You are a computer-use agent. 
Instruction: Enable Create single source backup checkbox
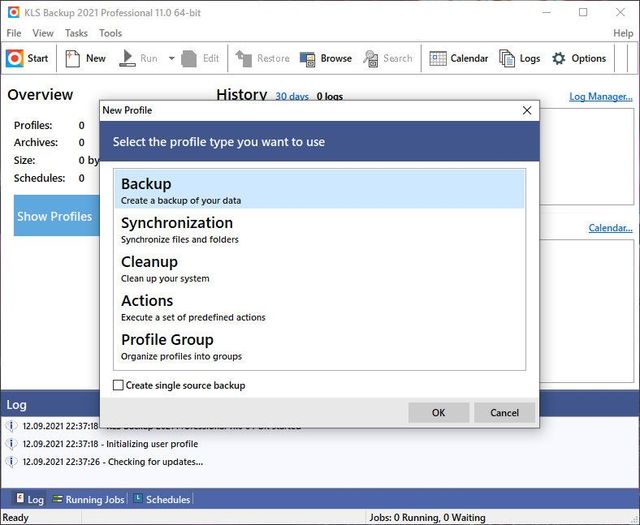(118, 385)
